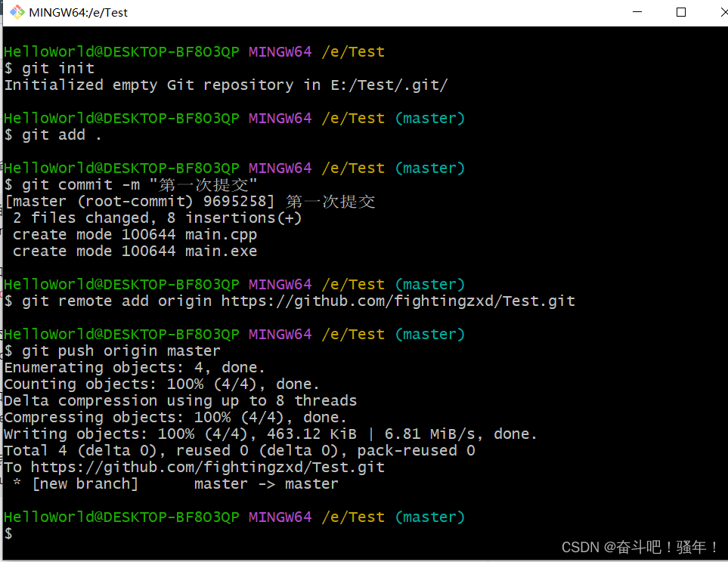Click the final HelloWorld@DESKTOP prompt line above cursor

pos(234,517)
